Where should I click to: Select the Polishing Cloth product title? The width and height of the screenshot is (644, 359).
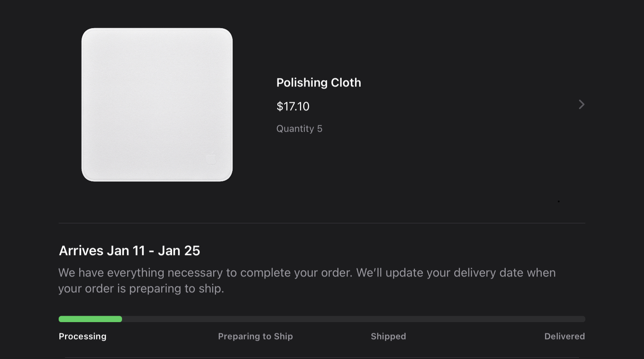[x=319, y=83]
